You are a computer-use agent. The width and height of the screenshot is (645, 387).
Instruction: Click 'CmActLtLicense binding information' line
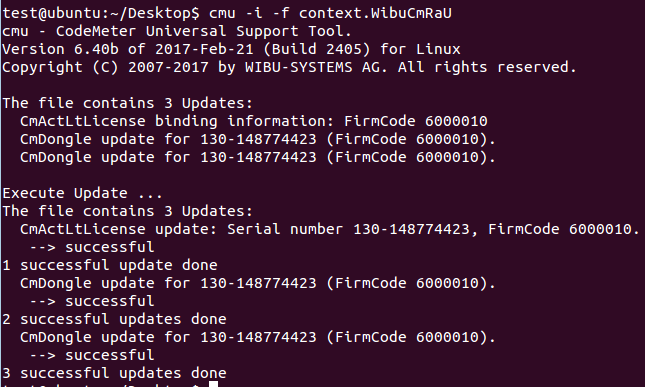pyautogui.click(x=254, y=121)
